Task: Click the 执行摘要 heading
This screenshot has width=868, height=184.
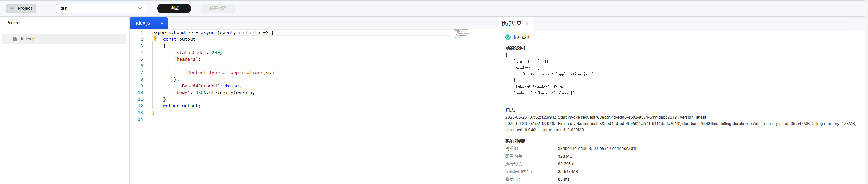Action: coord(515,141)
